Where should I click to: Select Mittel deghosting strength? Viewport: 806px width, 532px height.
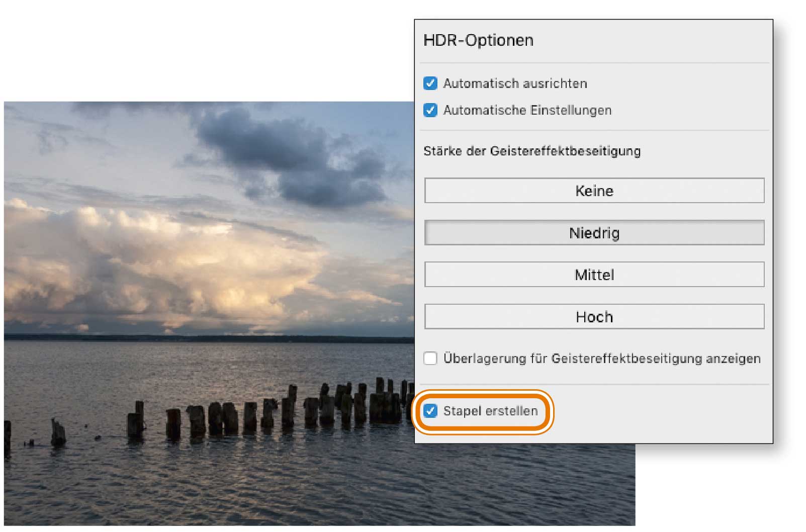tap(594, 275)
